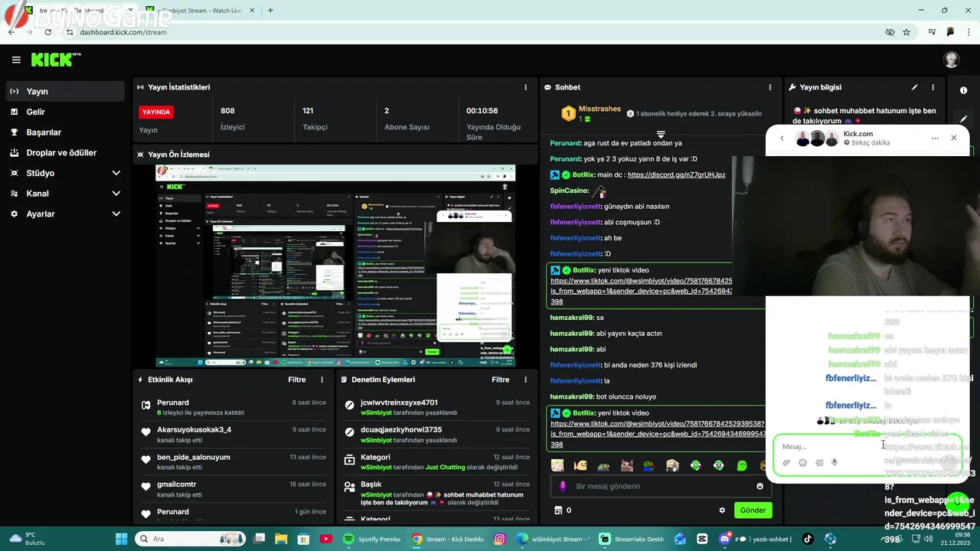Viewport: 980px width, 551px height.
Task: Open the Yayın bilgisi panel options menu
Action: pos(933,87)
